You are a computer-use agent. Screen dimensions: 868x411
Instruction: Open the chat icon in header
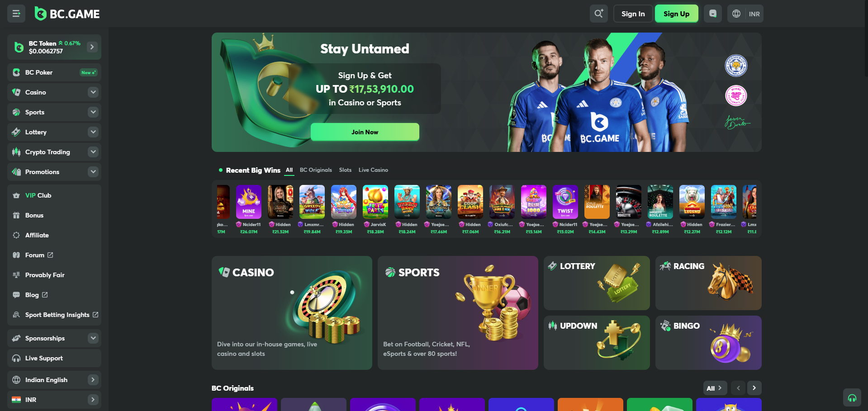(713, 14)
